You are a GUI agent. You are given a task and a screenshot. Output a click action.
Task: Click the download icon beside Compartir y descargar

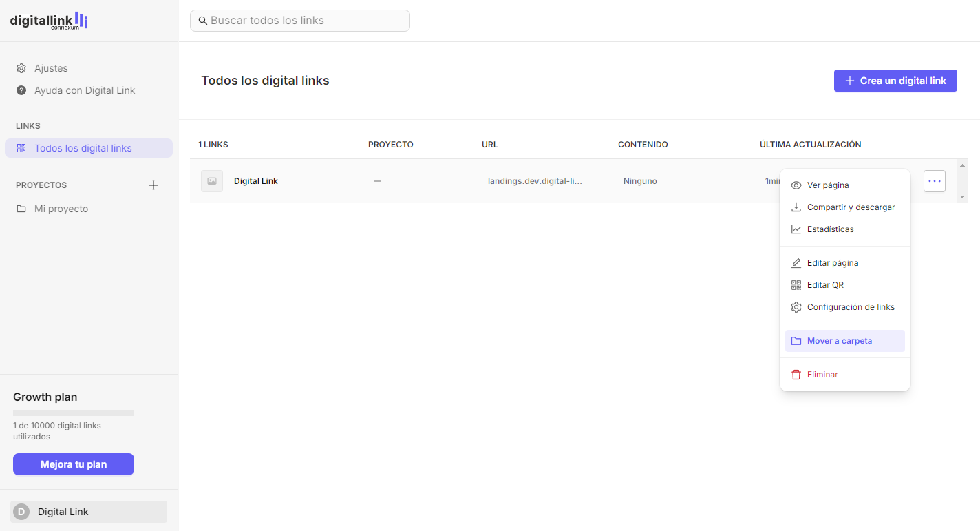(796, 207)
